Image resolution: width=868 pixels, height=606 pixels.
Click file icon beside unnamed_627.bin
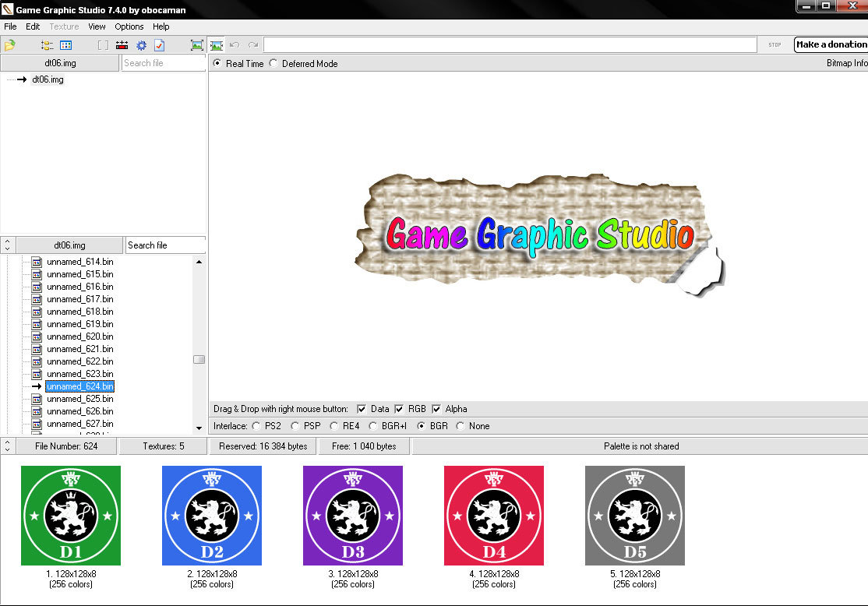click(x=37, y=424)
